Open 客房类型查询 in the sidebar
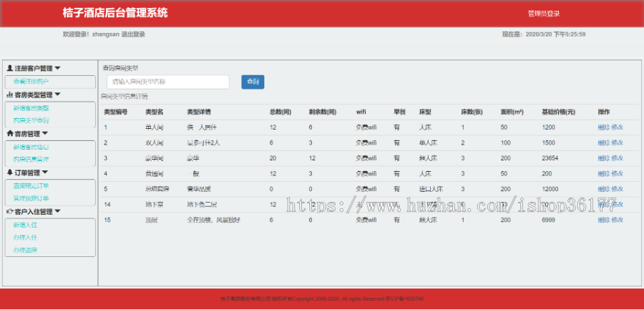 [31, 120]
